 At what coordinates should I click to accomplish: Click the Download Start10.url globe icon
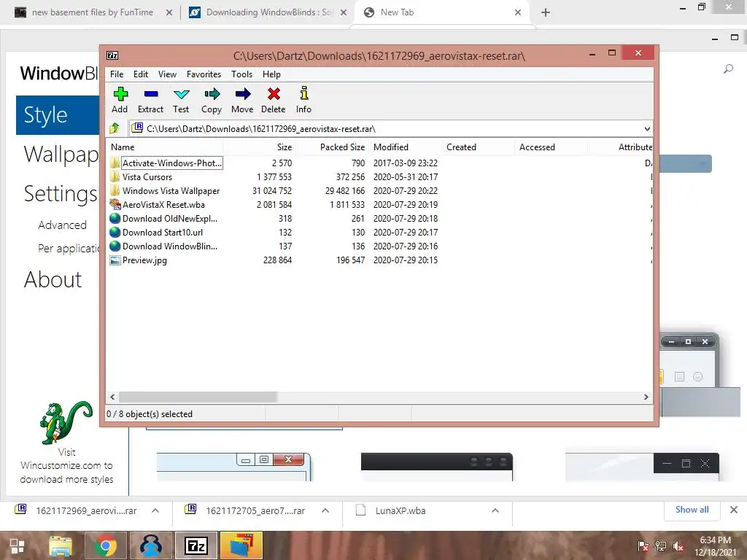(x=115, y=233)
